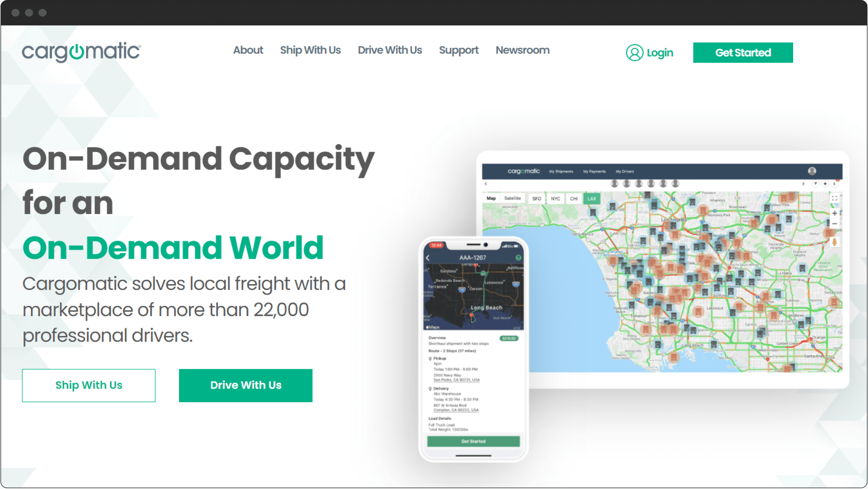Click the right arrow of driver carousel
The image size is (868, 489).
(x=803, y=184)
